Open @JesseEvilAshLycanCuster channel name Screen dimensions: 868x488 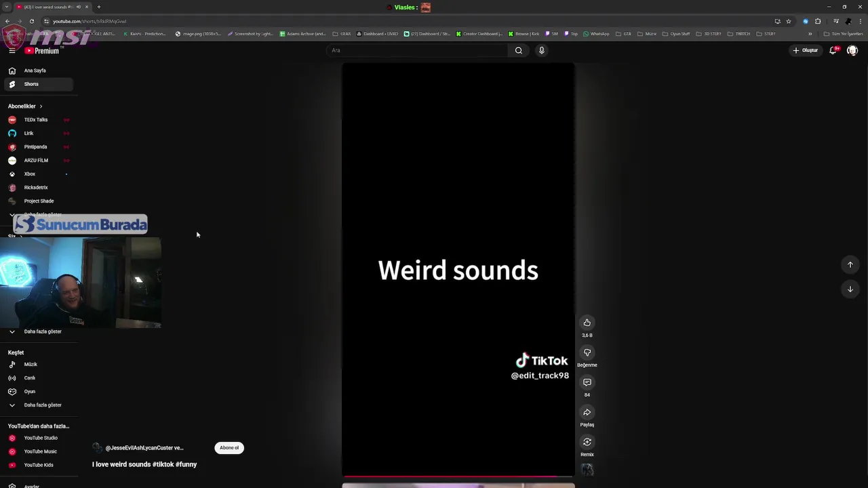tap(144, 448)
